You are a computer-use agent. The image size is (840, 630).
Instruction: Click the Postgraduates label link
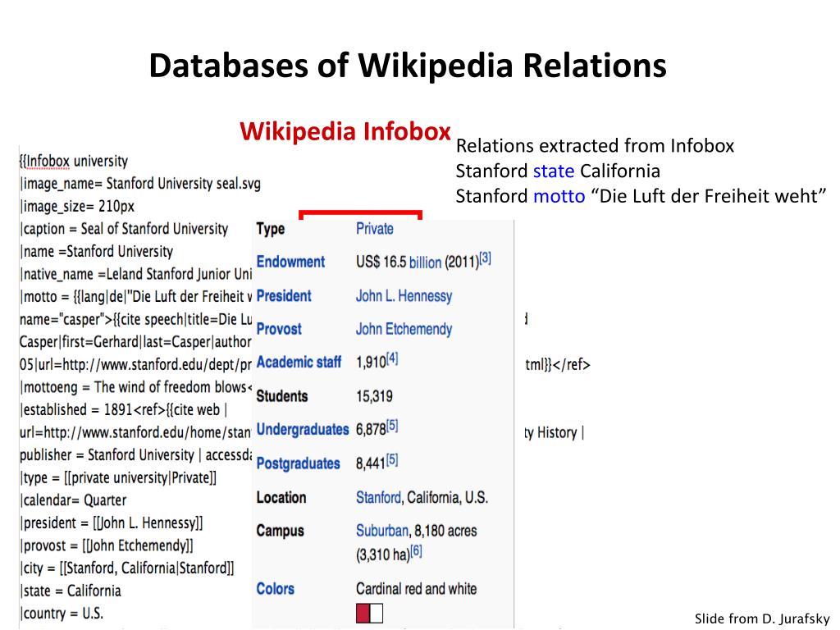[299, 463]
